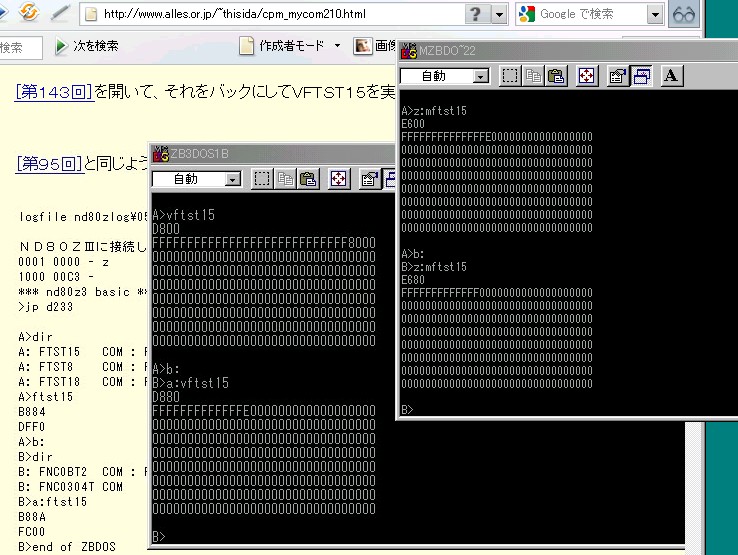The image size is (738, 555).
Task: Click 'B>end of ZBDOS' text on page
Action: pyautogui.click(x=67, y=547)
